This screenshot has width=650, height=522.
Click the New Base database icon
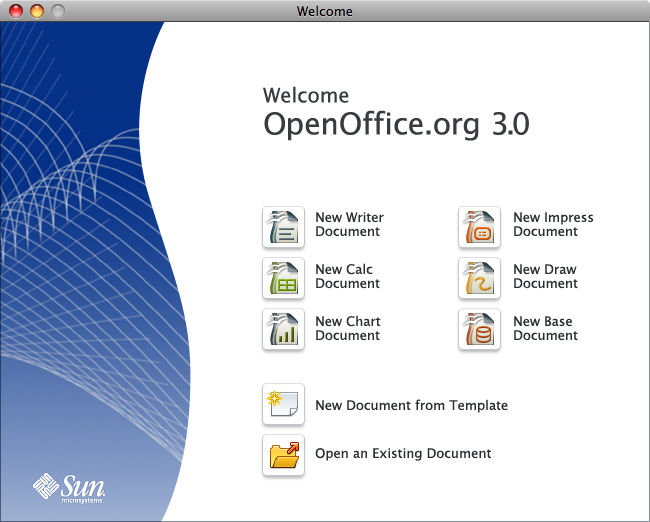479,330
